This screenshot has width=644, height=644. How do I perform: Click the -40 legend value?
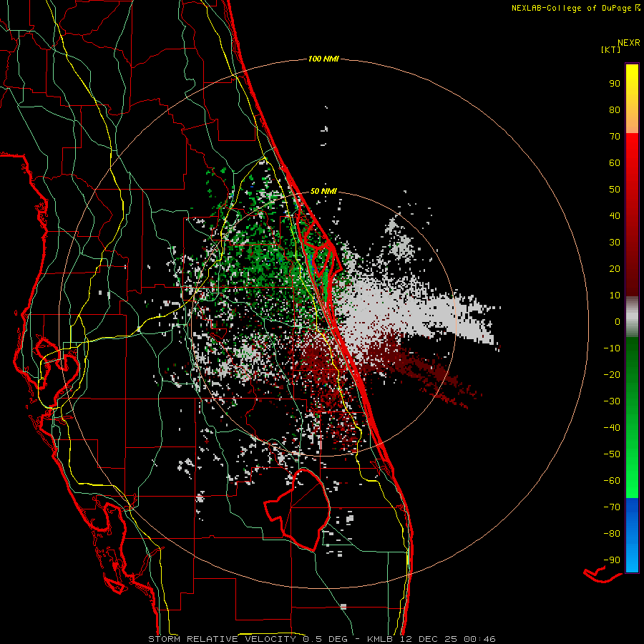coord(612,428)
